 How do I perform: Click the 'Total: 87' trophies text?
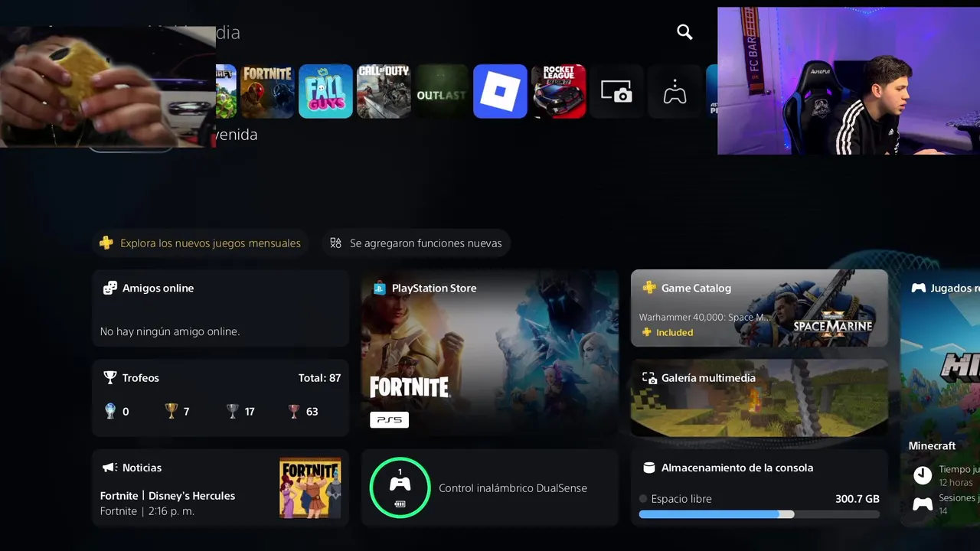319,378
